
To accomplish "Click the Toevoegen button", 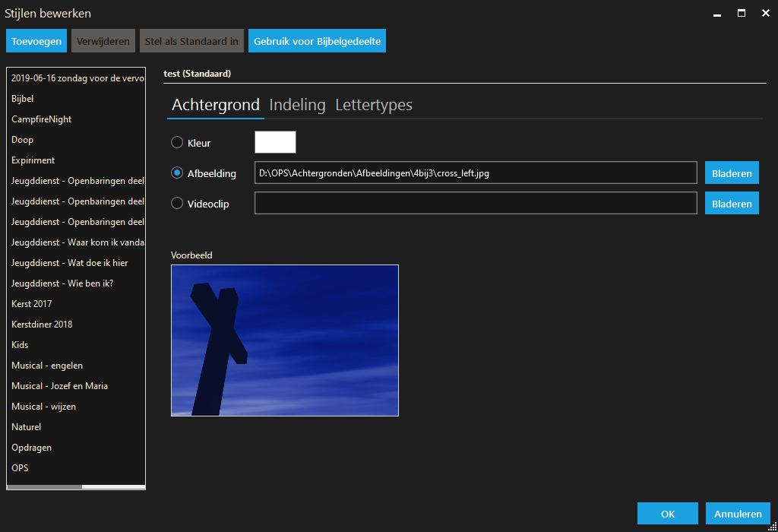I will 36,41.
